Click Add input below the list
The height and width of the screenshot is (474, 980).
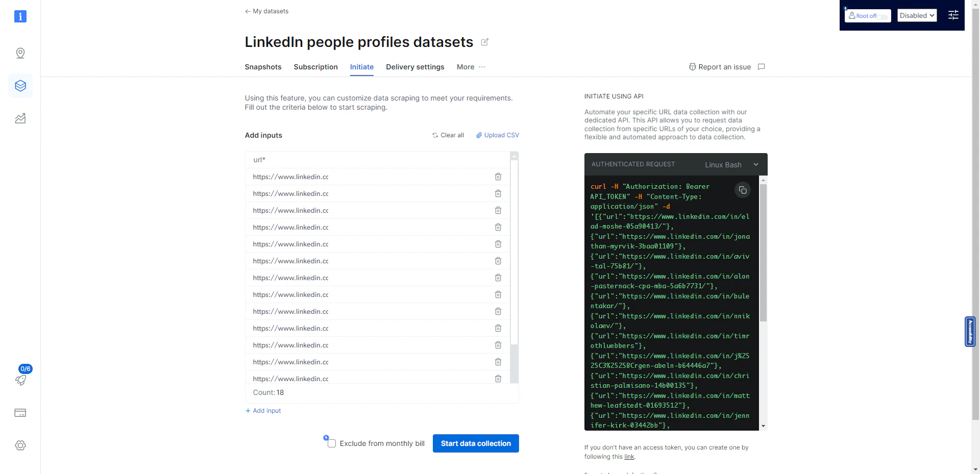point(263,411)
